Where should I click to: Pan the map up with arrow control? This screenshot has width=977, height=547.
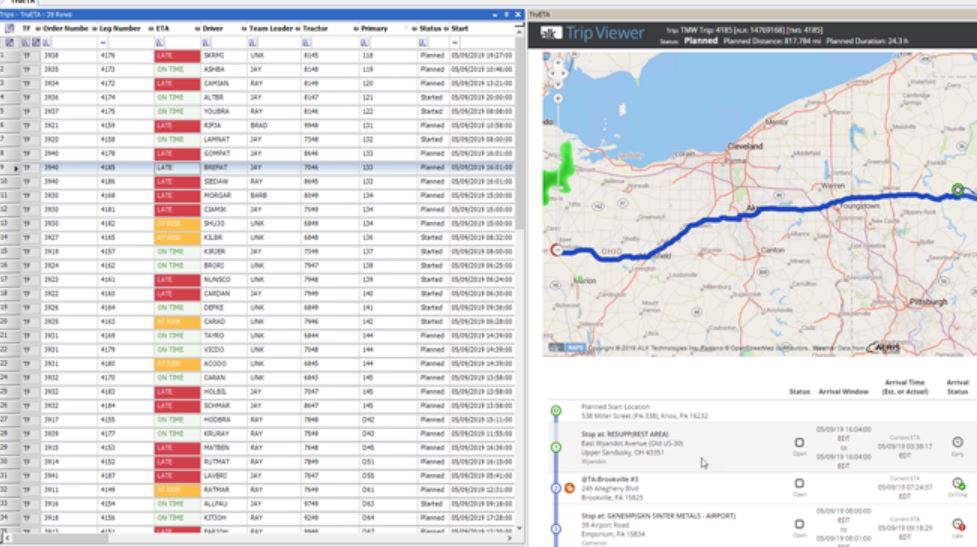pyautogui.click(x=558, y=63)
